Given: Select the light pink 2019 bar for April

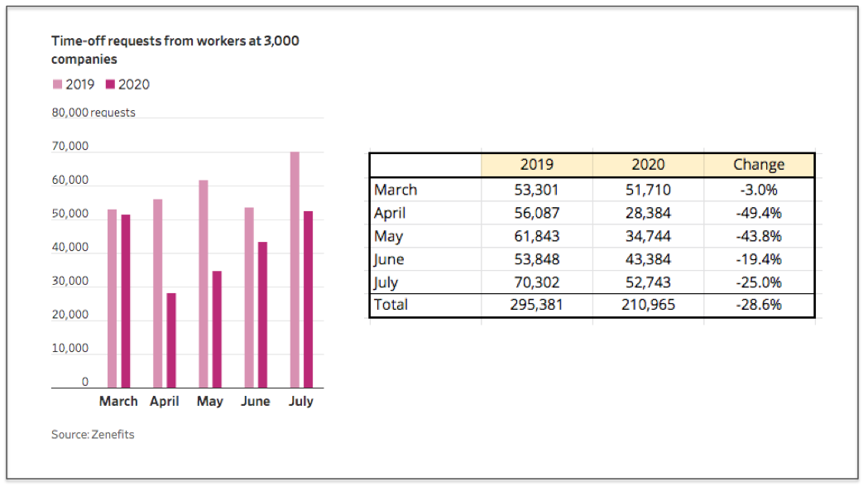Looking at the screenshot, I should pyautogui.click(x=158, y=294).
